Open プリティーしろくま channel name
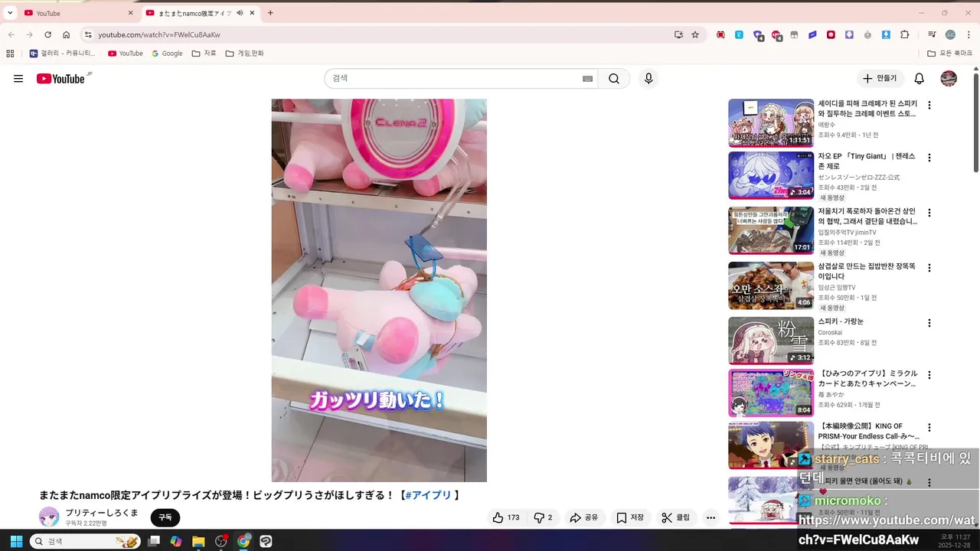 (x=102, y=513)
